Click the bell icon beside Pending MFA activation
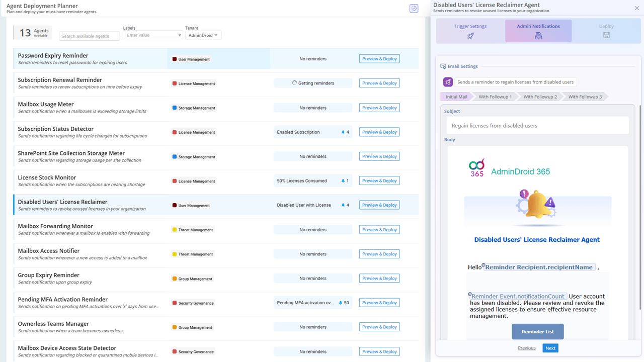Screen dimensions: 644x362 coord(341,303)
